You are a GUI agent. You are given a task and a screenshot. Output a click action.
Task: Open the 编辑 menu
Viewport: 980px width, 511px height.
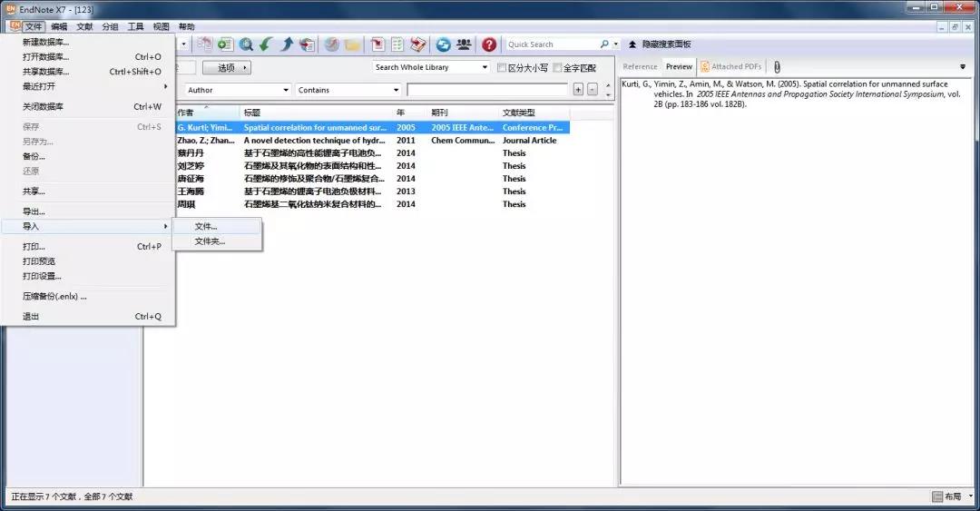(x=59, y=26)
